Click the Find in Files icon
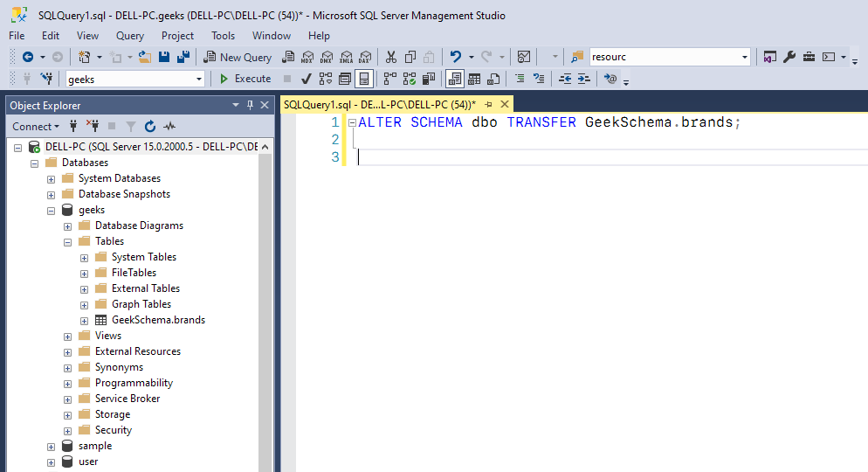The width and height of the screenshot is (868, 472). tap(577, 57)
